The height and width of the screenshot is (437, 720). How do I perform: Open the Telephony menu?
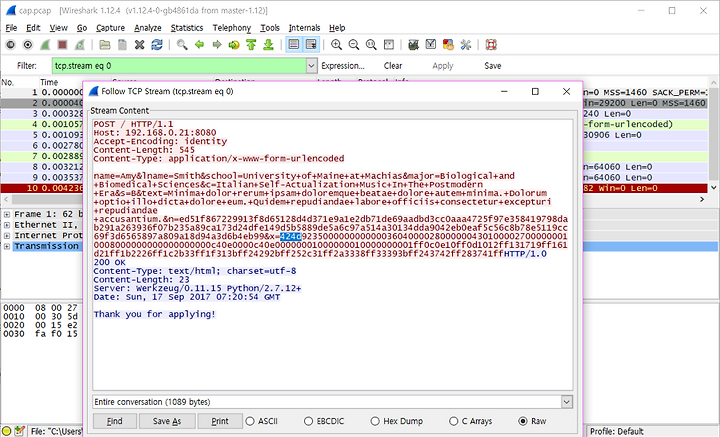click(231, 28)
